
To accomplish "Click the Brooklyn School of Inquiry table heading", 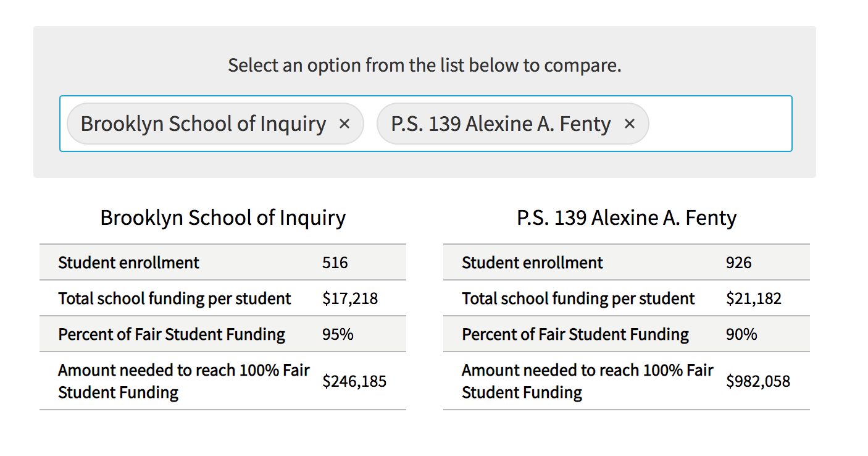I will click(223, 218).
